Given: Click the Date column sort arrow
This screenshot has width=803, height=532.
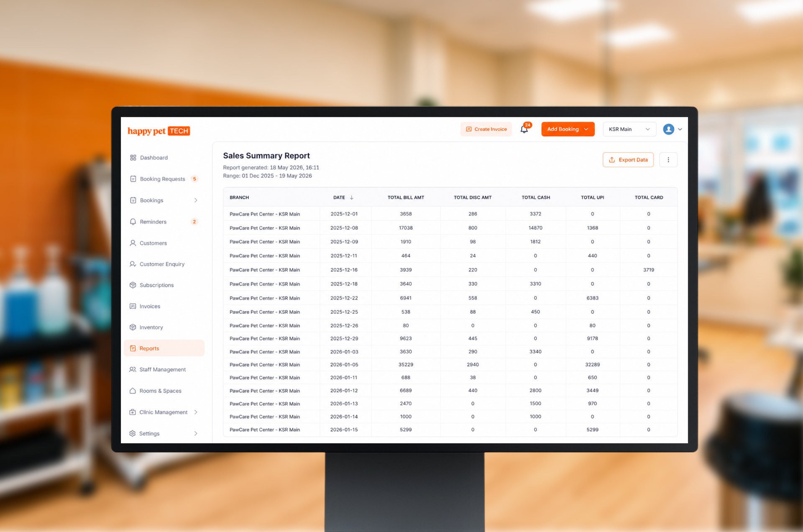Looking at the screenshot, I should tap(352, 197).
